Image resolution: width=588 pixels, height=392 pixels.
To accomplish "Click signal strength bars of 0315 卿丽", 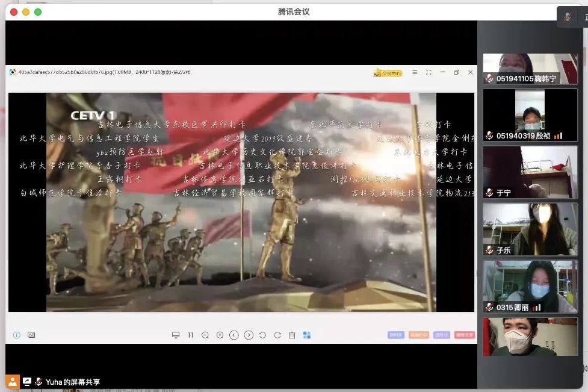I will (537, 308).
